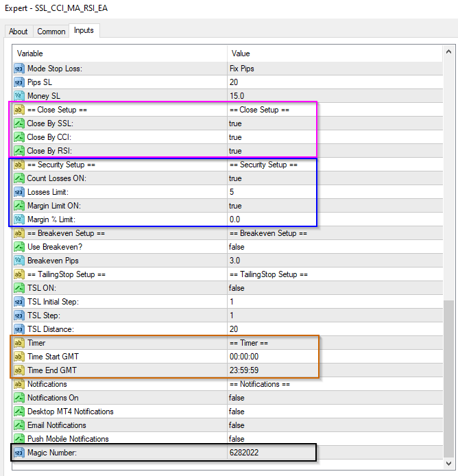Switch to the Common tab
Image resolution: width=458 pixels, height=476 pixels.
pyautogui.click(x=51, y=32)
